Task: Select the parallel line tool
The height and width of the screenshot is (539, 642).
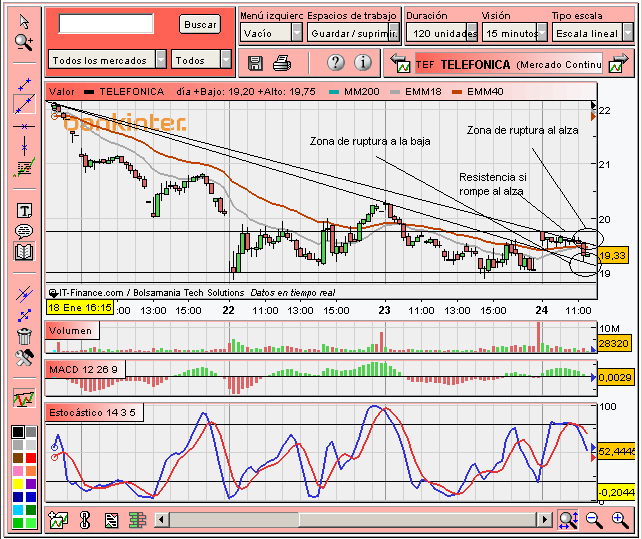Action: [24, 294]
